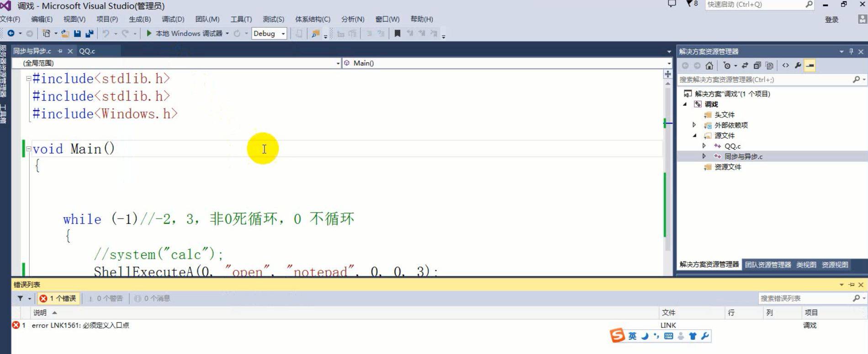Screen dimensions: 868x354
Task: Click the Undo arrow icon
Action: pos(106,33)
